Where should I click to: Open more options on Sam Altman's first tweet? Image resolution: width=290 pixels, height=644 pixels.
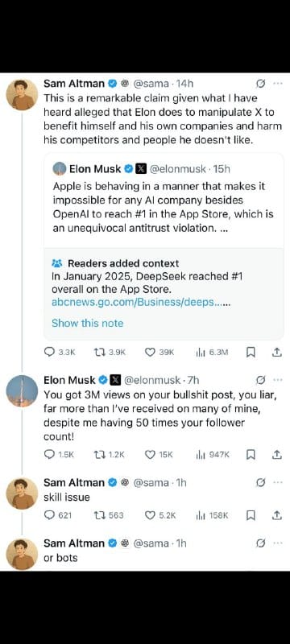[x=278, y=84]
